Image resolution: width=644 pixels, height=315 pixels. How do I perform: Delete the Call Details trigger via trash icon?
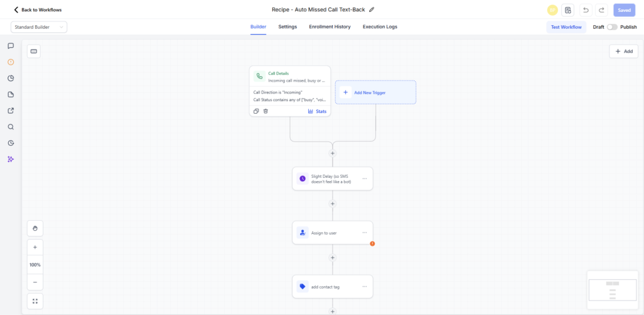266,111
